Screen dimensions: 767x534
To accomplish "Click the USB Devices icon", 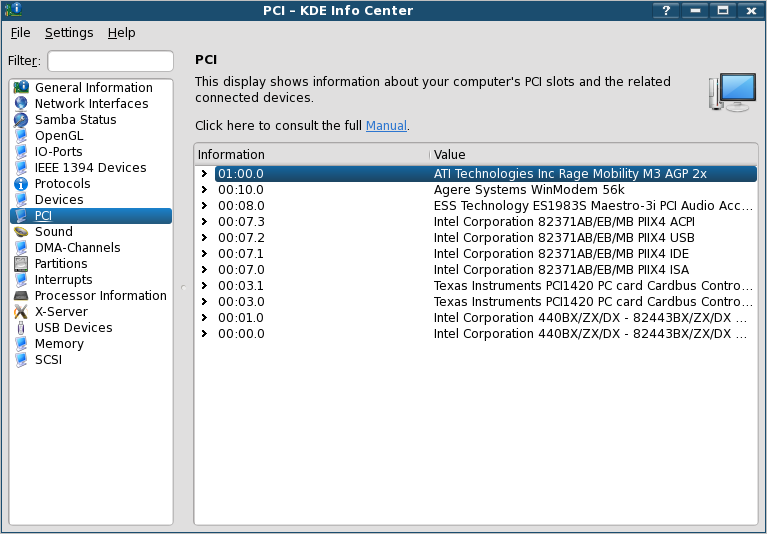I will (21, 328).
